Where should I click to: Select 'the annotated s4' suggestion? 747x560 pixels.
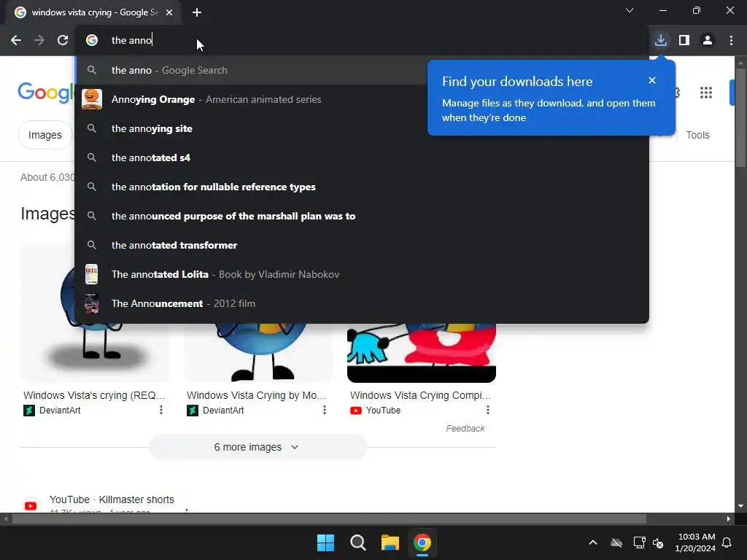[x=362, y=157]
